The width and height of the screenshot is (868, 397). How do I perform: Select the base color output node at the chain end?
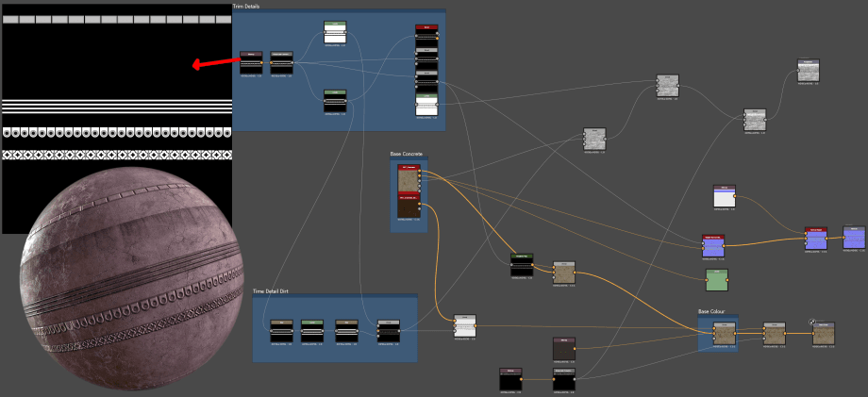(824, 334)
